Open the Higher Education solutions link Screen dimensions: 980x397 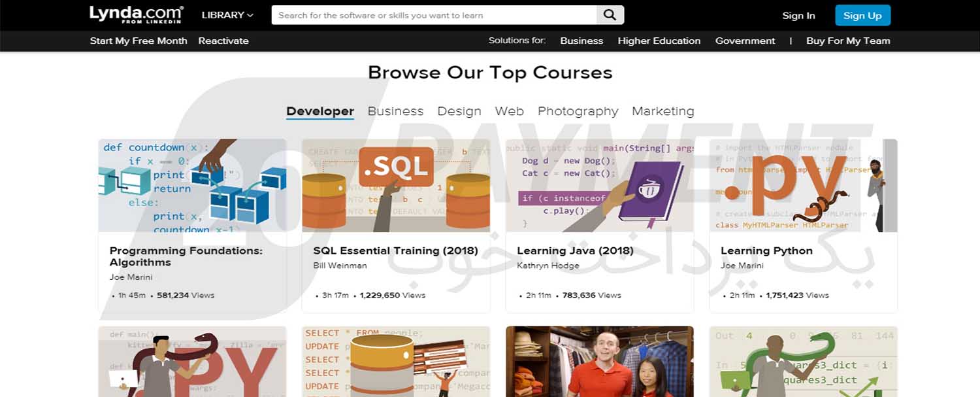pos(659,41)
